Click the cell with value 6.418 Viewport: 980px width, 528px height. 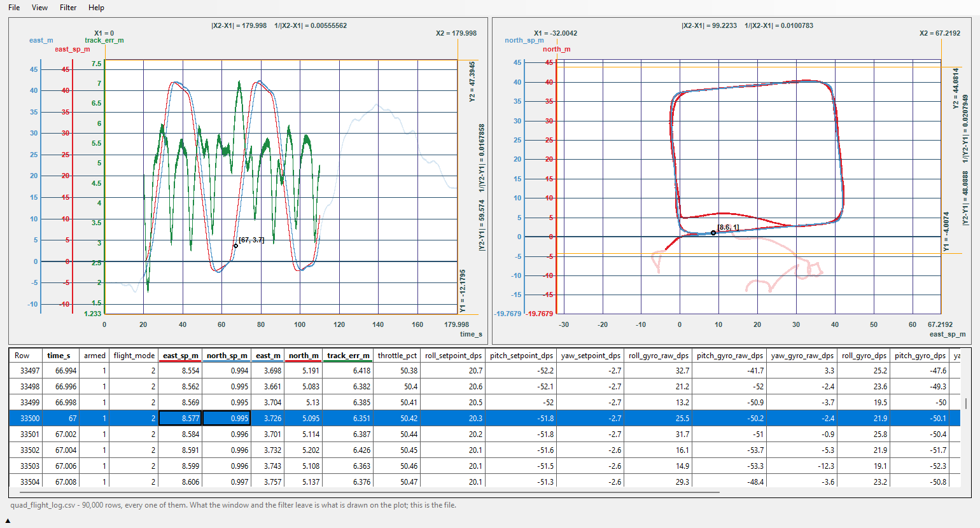[348, 371]
